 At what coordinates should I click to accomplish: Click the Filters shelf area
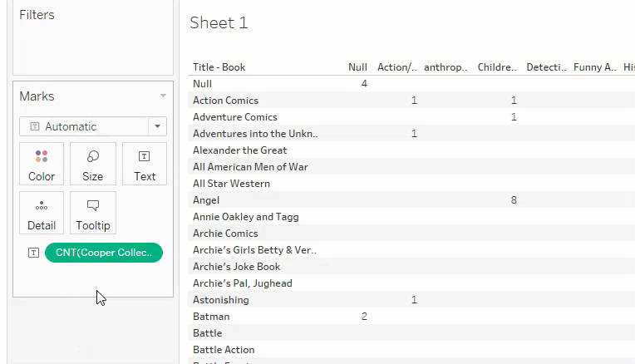point(93,46)
